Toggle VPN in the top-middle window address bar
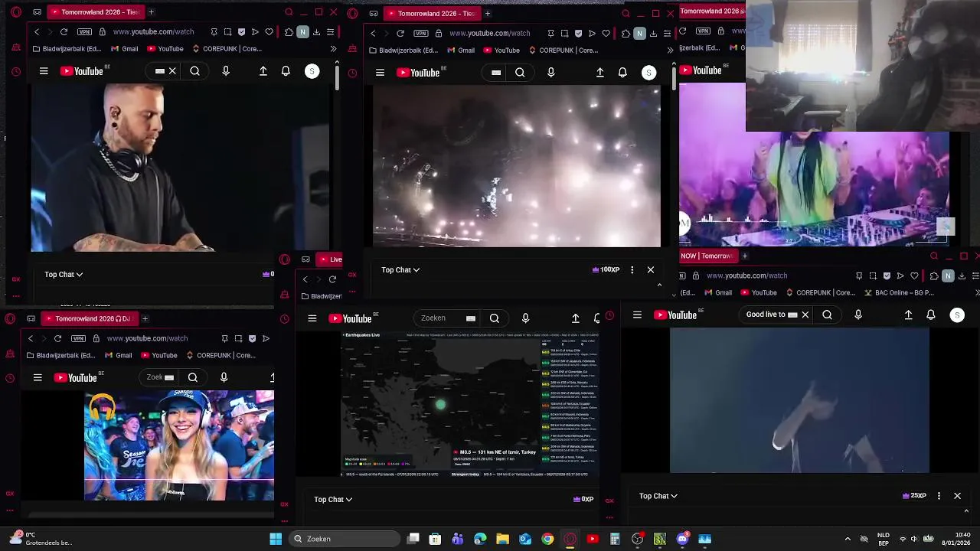The image size is (980, 551). tap(421, 34)
